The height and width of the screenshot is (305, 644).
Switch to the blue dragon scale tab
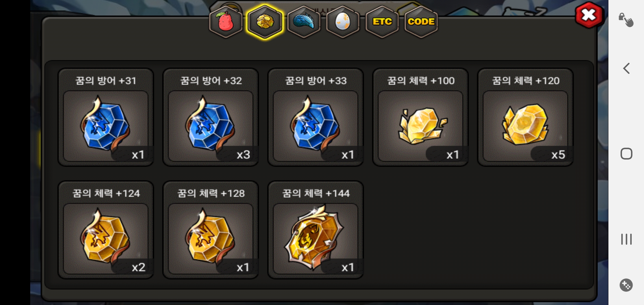[304, 22]
